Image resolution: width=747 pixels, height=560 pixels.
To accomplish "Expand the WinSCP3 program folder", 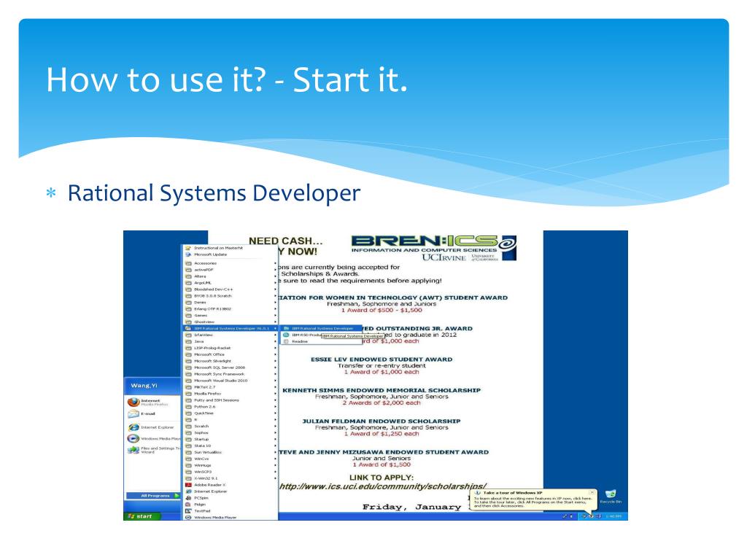I will [230, 472].
